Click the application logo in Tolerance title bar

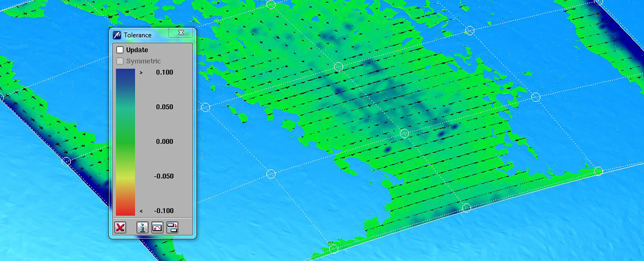pyautogui.click(x=117, y=35)
